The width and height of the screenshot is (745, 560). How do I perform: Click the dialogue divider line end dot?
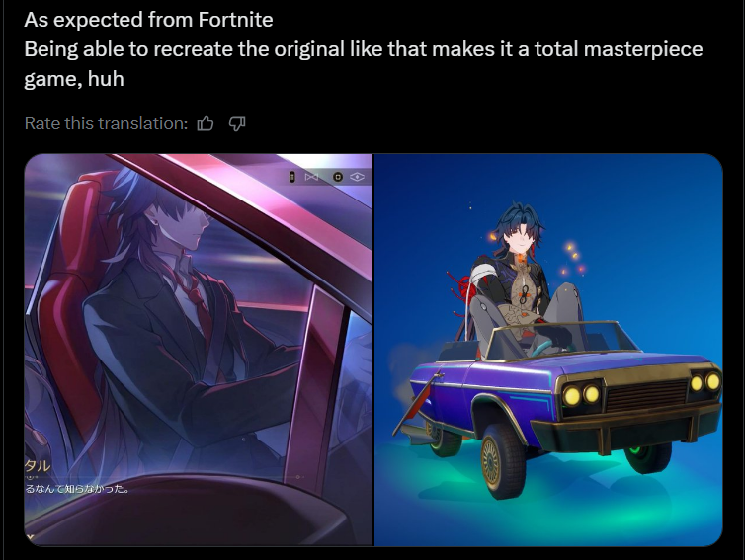(298, 476)
